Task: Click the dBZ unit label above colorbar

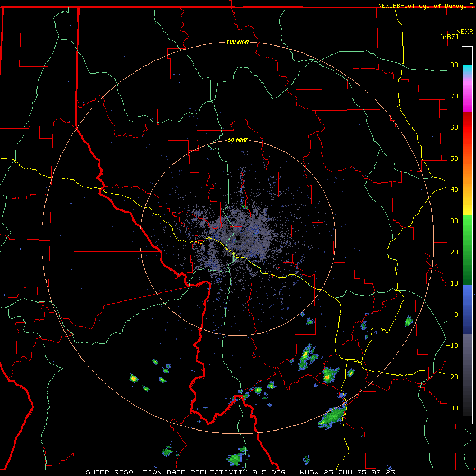Action: [x=449, y=36]
